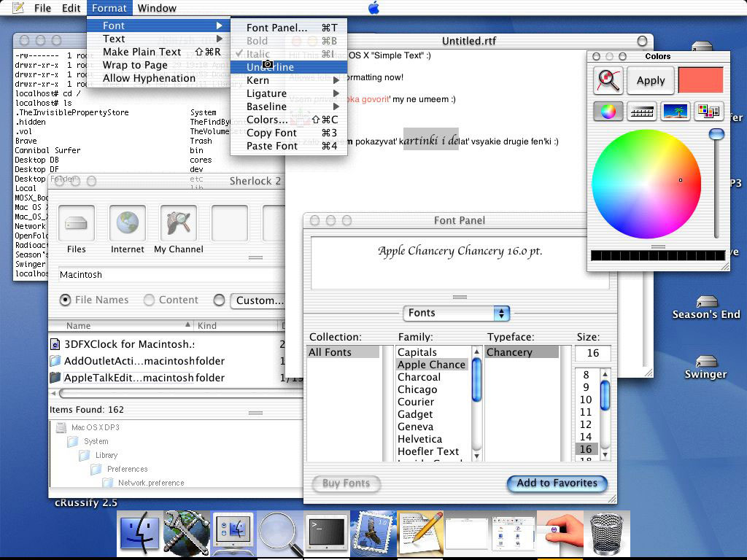747x560 pixels.
Task: Click TextEdit pencil-and-paper dock icon
Action: pos(420,533)
